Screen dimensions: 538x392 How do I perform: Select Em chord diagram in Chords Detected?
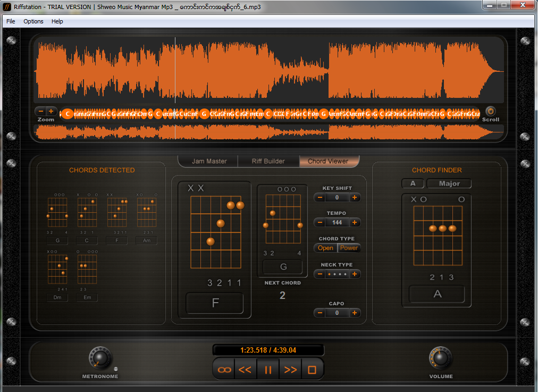[x=87, y=270]
